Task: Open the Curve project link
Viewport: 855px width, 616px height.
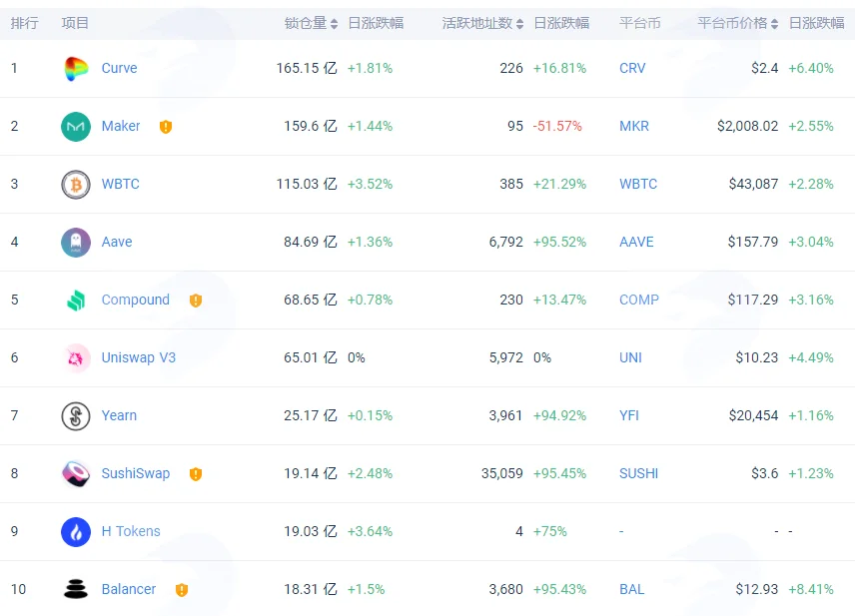Action: (120, 68)
